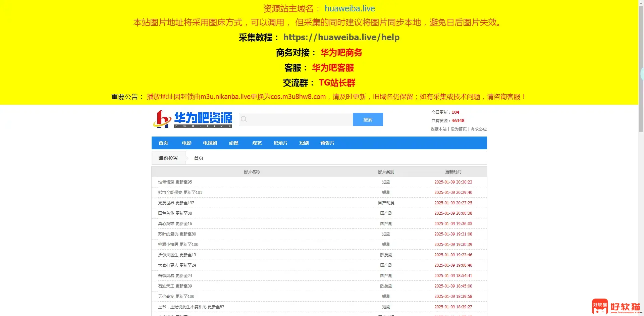The width and height of the screenshot is (644, 316).
Task: Click 有求必应 request link
Action: coord(479,129)
